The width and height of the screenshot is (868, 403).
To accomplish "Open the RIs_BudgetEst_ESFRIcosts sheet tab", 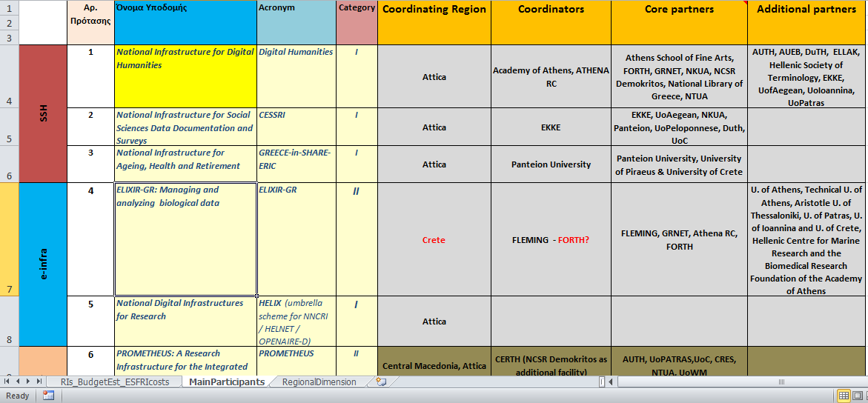I will pos(115,382).
